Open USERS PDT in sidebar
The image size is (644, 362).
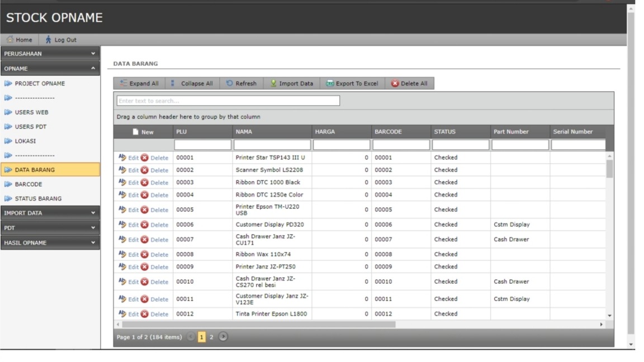(x=31, y=126)
